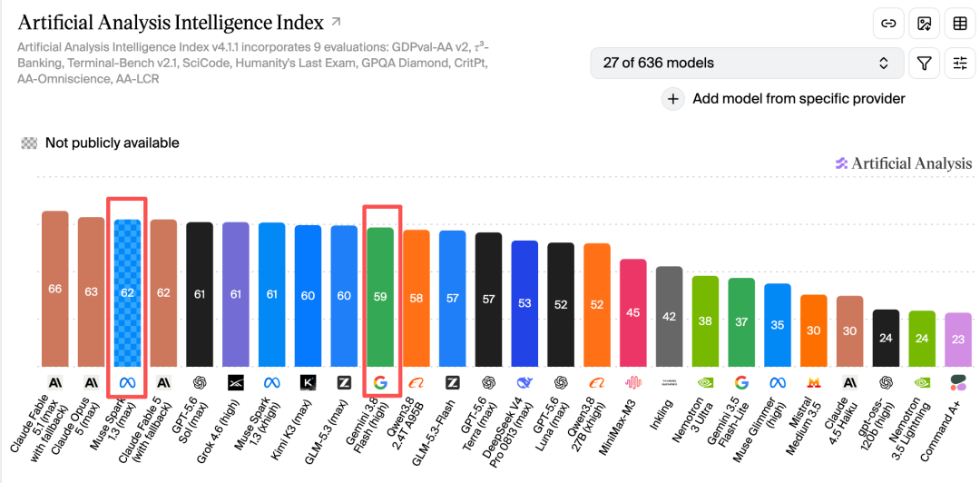Click the green Gemini 3.8 Flash bar
980x483 pixels.
[x=380, y=297]
